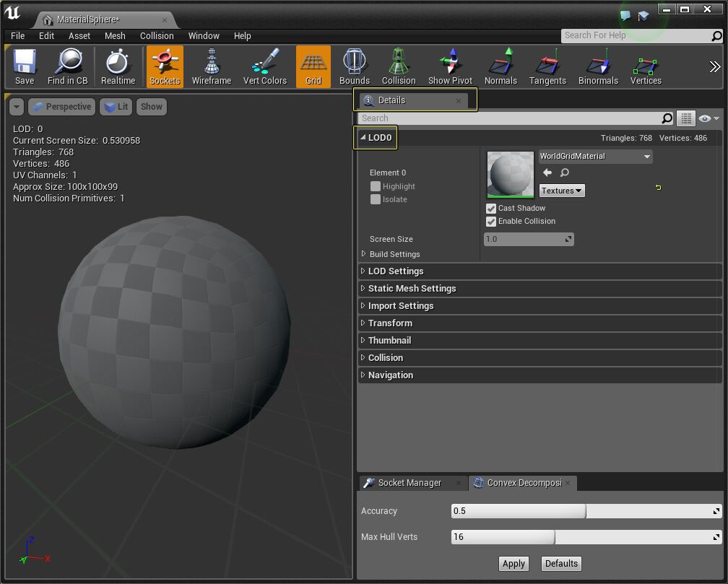
Task: Activate the Vert Colors display
Action: point(264,66)
